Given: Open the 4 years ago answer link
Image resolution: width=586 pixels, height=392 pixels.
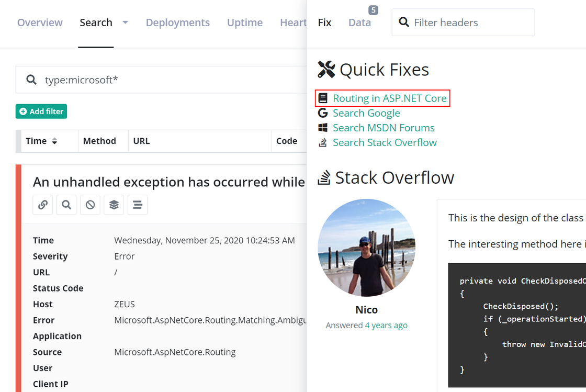Looking at the screenshot, I should pyautogui.click(x=386, y=326).
